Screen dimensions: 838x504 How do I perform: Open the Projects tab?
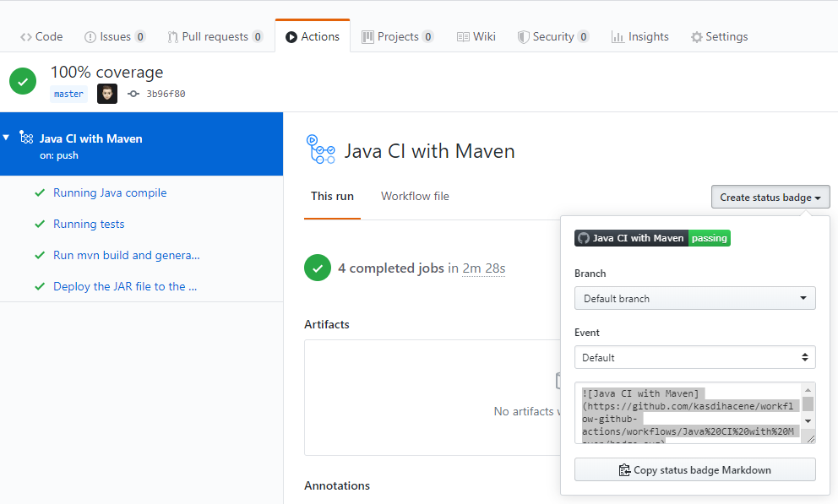click(x=398, y=36)
